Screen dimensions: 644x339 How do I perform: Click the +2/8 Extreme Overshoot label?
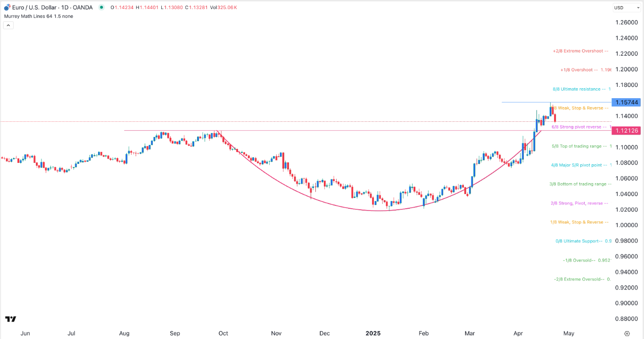[581, 51]
